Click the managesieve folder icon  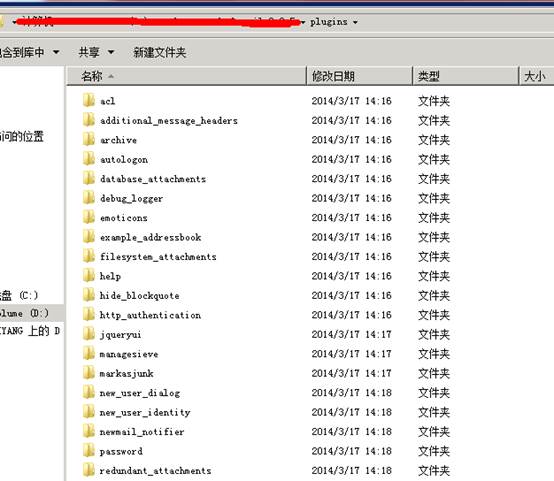[89, 353]
